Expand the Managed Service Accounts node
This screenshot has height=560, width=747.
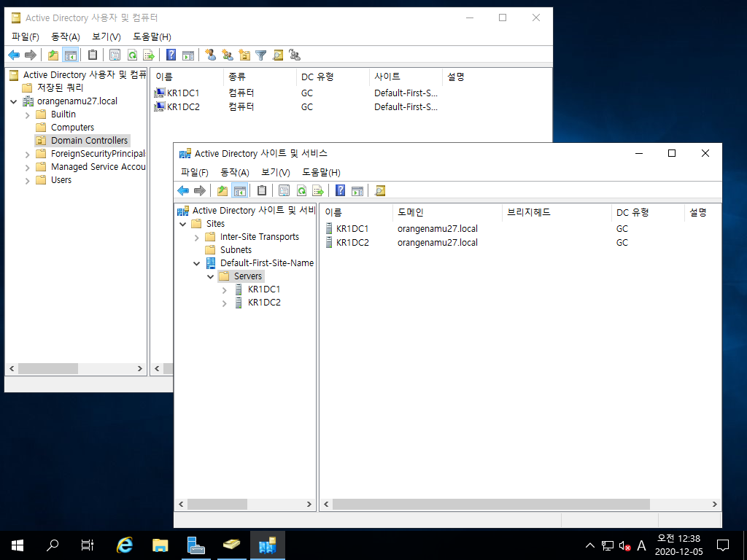coord(27,168)
